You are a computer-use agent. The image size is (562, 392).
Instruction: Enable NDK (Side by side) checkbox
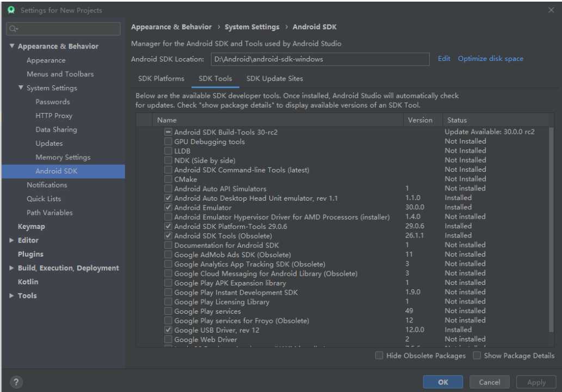click(168, 160)
